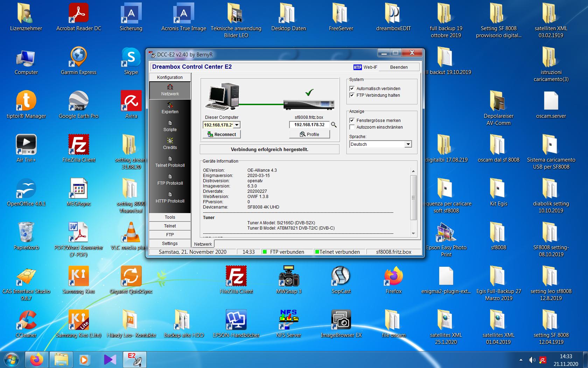Select the MWSnap 3 desktop icon
This screenshot has width=588, height=368.
click(289, 280)
